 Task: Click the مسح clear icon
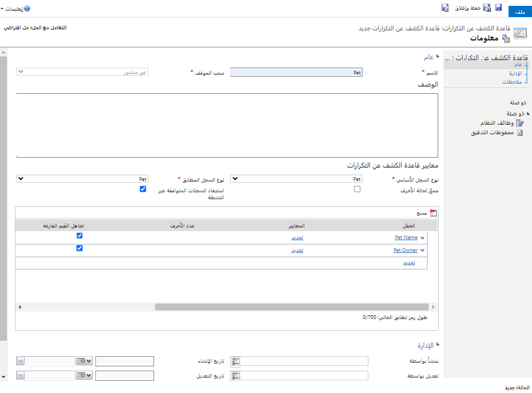click(x=433, y=213)
